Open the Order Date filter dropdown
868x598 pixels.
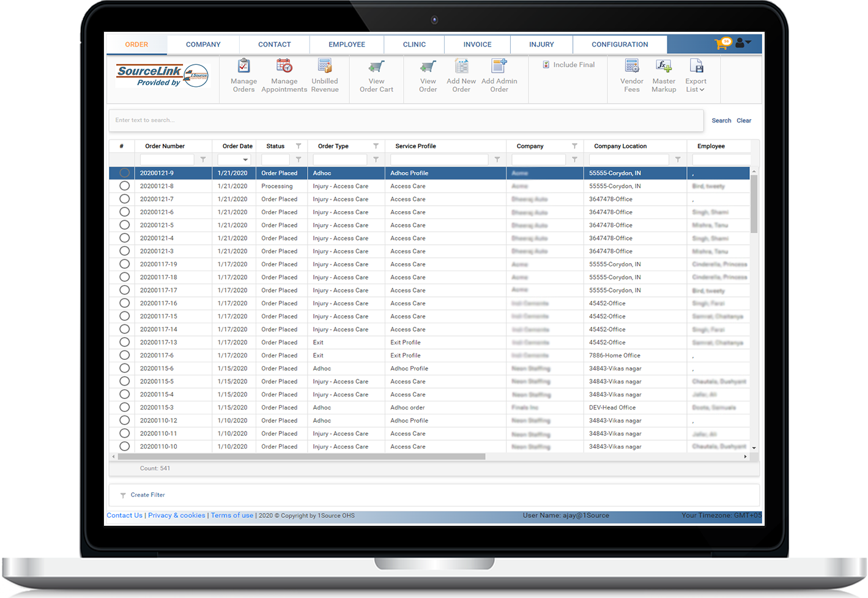click(x=245, y=160)
